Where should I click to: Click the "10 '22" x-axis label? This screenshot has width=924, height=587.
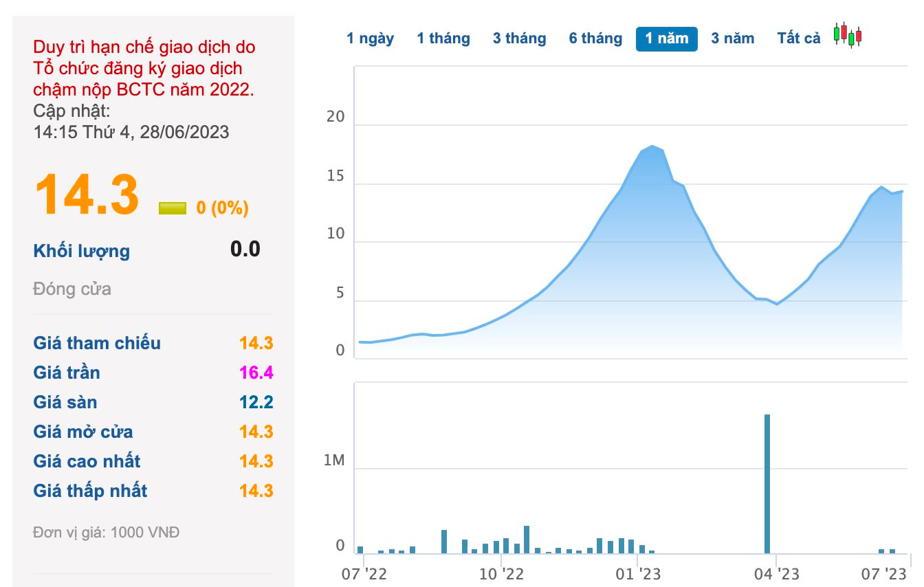501,573
